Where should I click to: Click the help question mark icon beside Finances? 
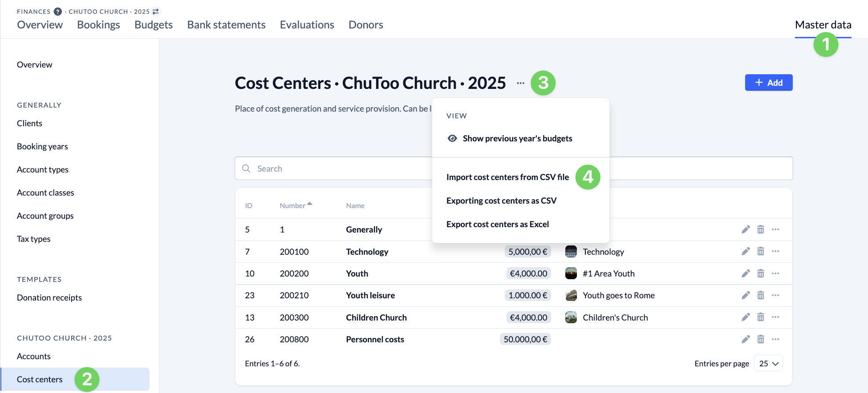[x=58, y=12]
